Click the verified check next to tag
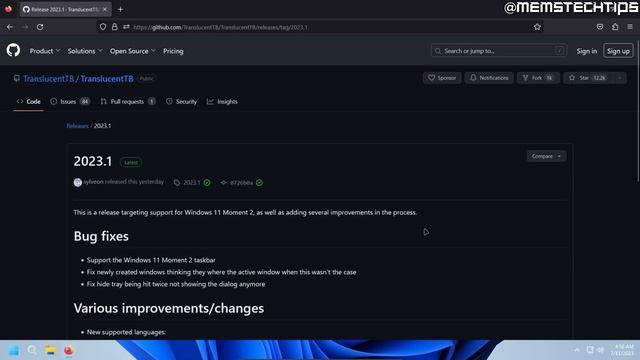The width and height of the screenshot is (640, 360). [207, 182]
